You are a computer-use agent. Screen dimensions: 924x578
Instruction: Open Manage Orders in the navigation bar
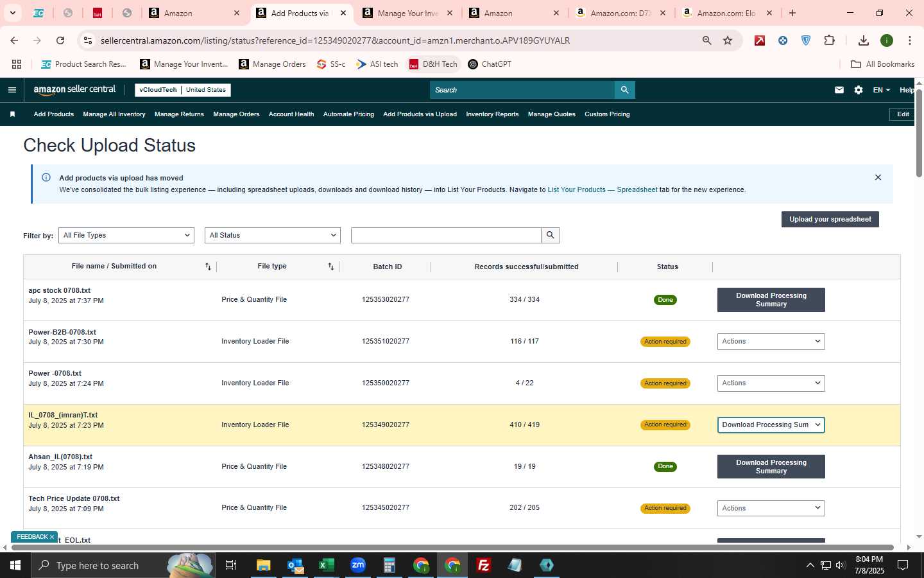[236, 114]
